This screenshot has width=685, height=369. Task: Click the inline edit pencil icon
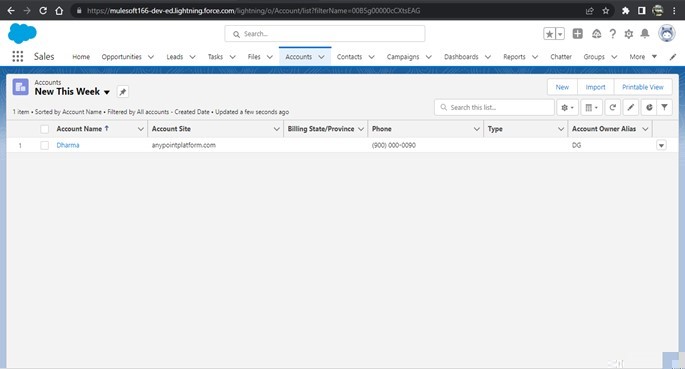[630, 107]
